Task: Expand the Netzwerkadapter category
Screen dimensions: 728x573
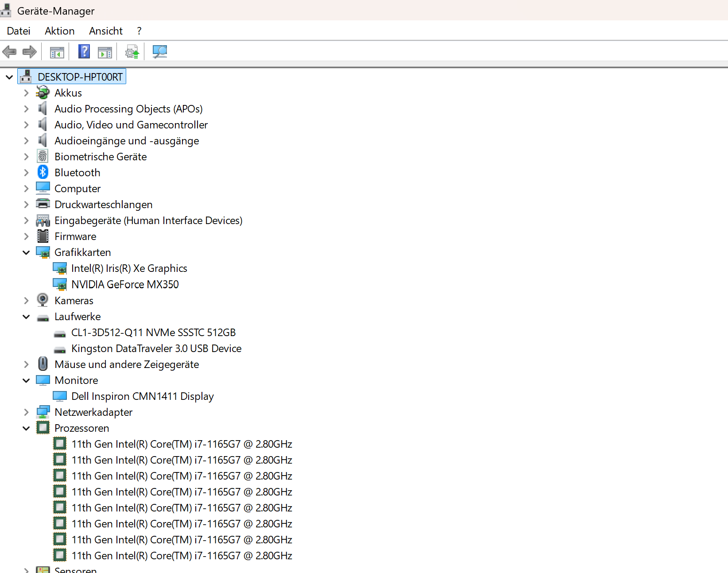Action: click(26, 412)
